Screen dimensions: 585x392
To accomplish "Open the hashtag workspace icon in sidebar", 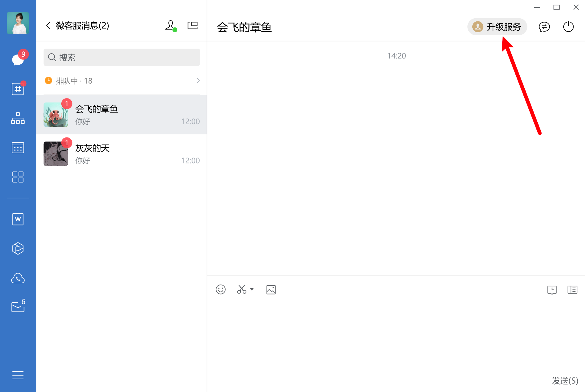I will [18, 89].
